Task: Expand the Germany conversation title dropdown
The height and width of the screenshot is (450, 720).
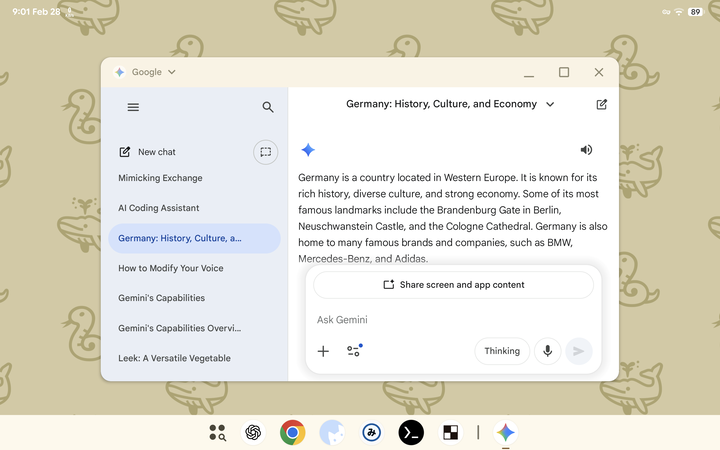Action: tap(550, 104)
